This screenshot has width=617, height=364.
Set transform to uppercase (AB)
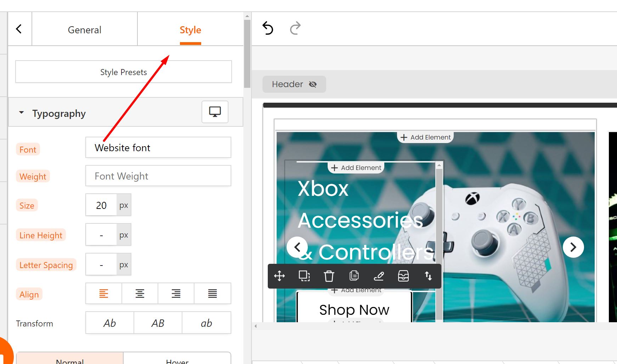click(x=158, y=323)
